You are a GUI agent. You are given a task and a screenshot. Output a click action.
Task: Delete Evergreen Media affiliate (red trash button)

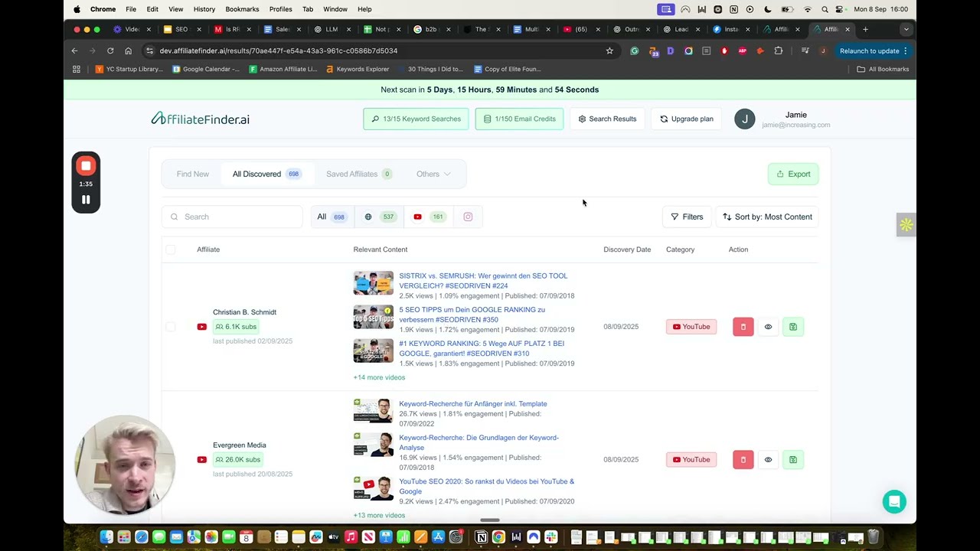point(743,459)
